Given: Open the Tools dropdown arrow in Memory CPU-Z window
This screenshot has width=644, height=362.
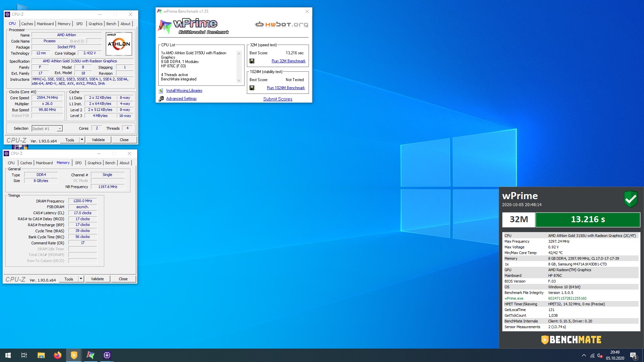Looking at the screenshot, I should pyautogui.click(x=81, y=279).
